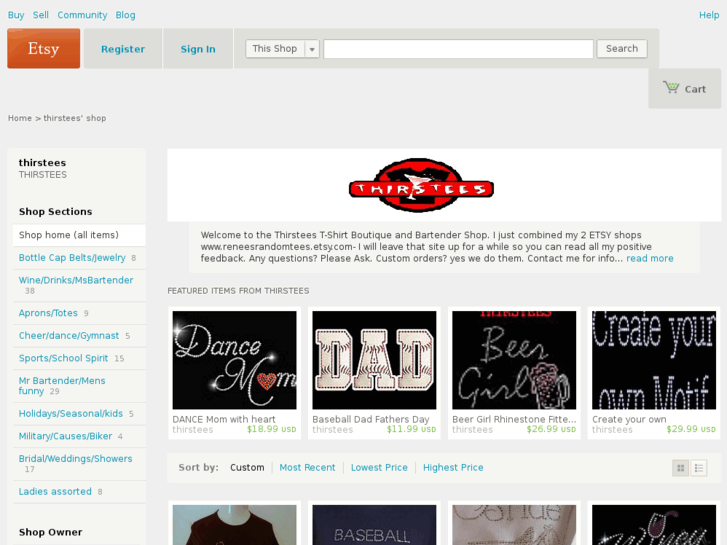
Task: Open Aprons/Totes section
Action: pos(48,313)
